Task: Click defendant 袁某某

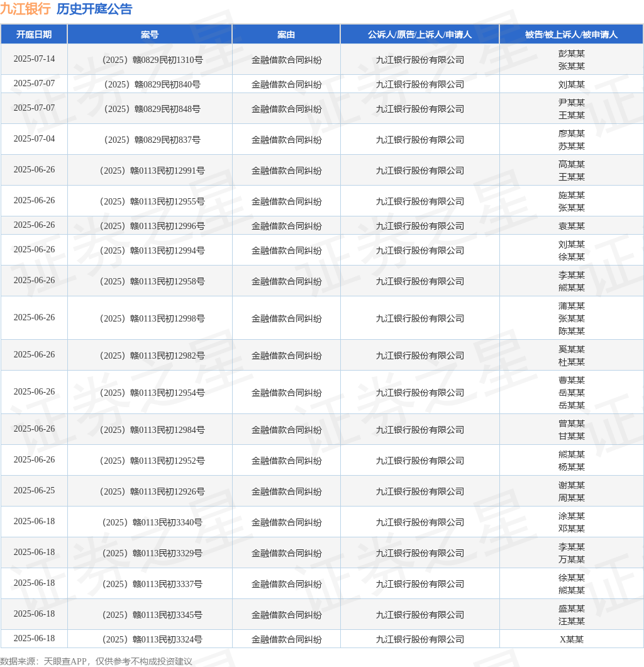Action: (571, 227)
